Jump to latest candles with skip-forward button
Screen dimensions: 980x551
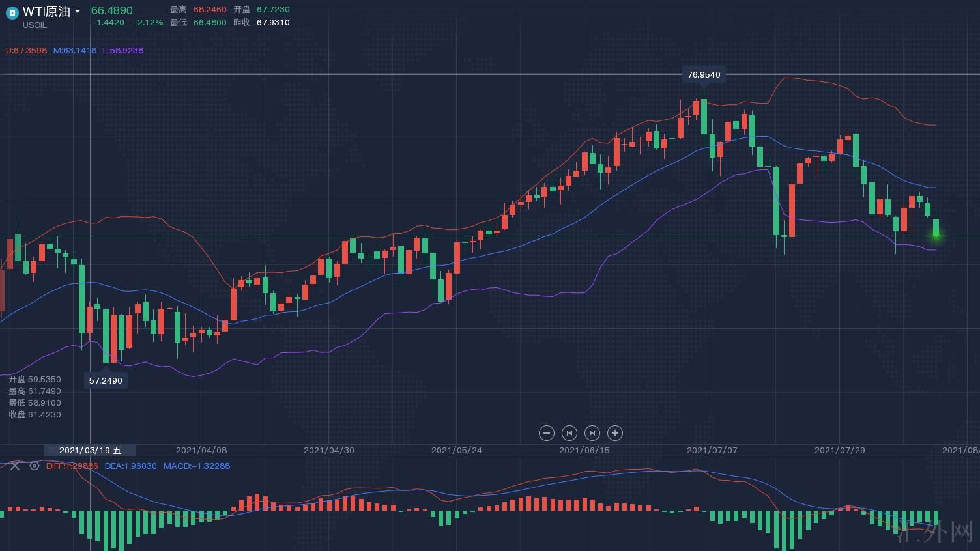click(592, 433)
